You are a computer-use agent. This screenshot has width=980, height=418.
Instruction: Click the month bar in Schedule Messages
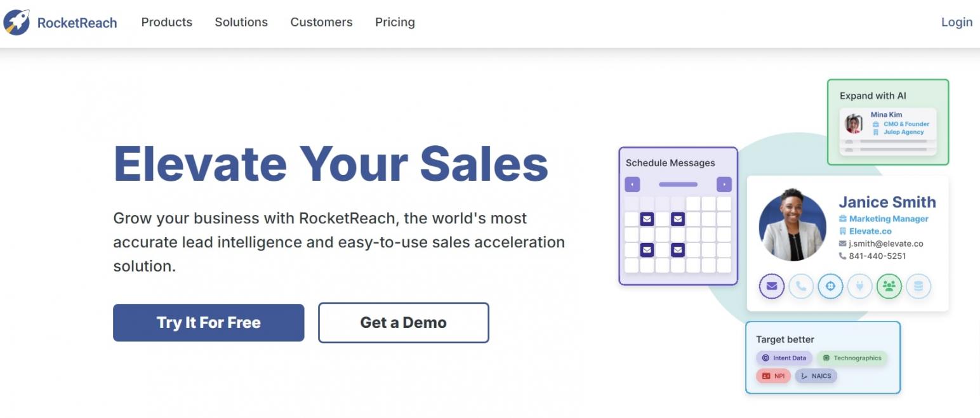tap(678, 185)
